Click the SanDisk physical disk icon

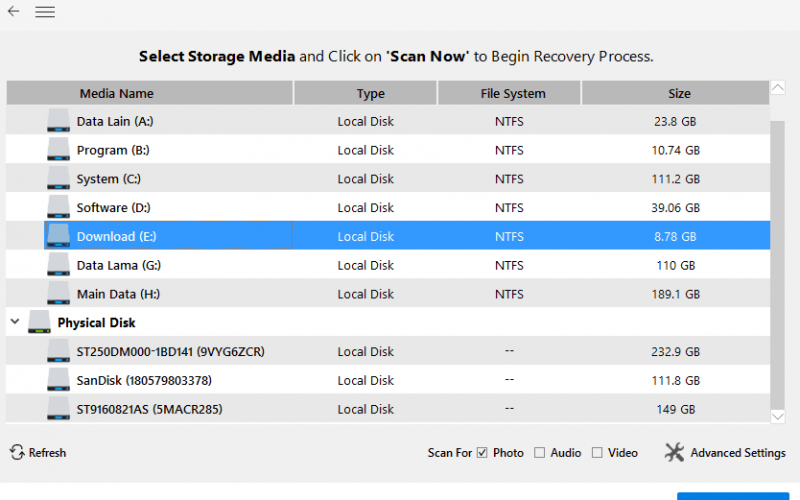58,380
